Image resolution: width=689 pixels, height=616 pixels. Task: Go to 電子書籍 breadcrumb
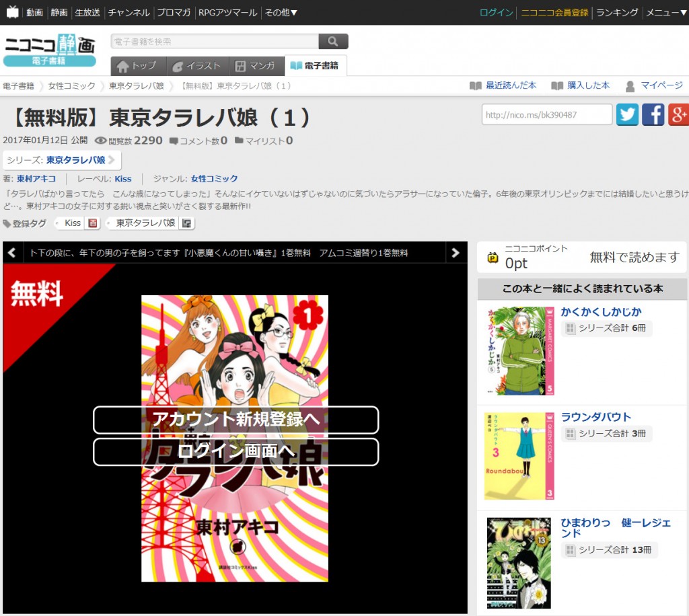(x=18, y=85)
